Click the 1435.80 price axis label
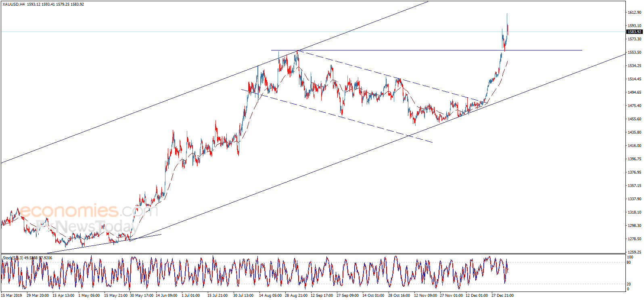 pyautogui.click(x=635, y=132)
